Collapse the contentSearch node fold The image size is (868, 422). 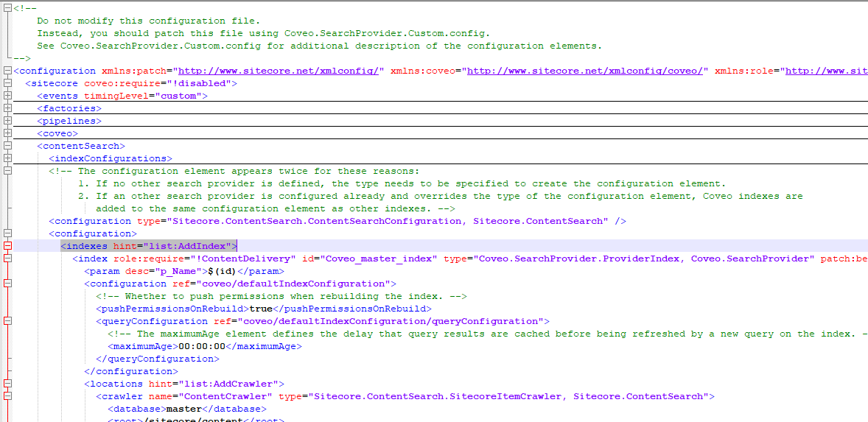[x=7, y=146]
